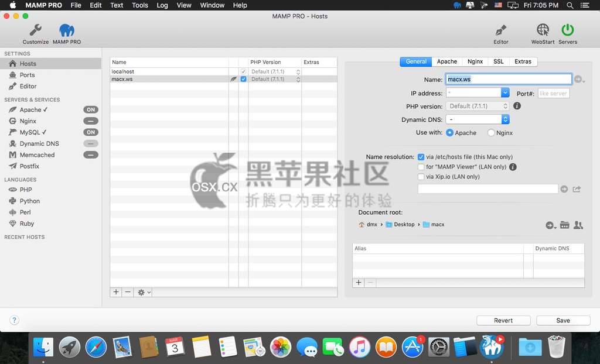Switch to the Apache tab
Screen dimensions: 600x364
click(447, 61)
